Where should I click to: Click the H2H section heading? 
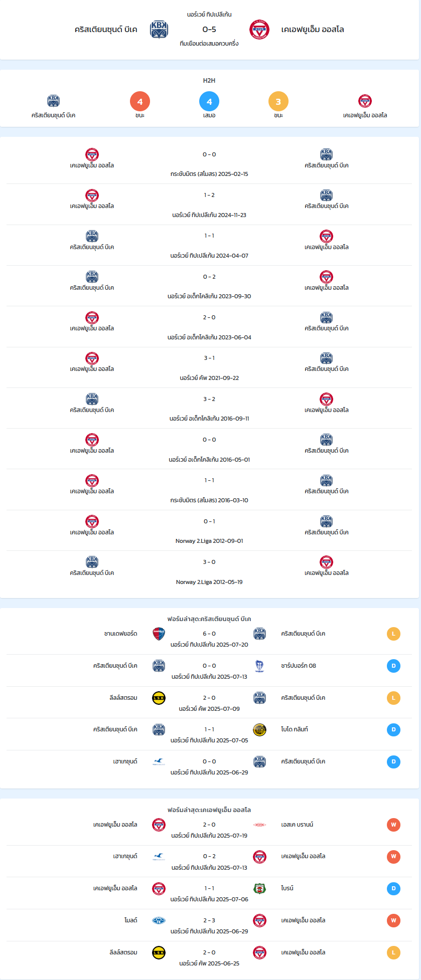pos(209,80)
